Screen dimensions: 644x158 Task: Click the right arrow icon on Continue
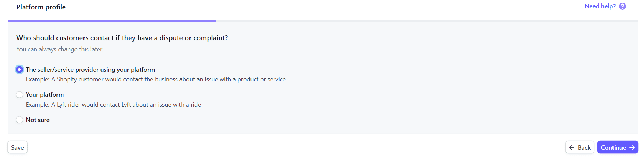click(632, 148)
